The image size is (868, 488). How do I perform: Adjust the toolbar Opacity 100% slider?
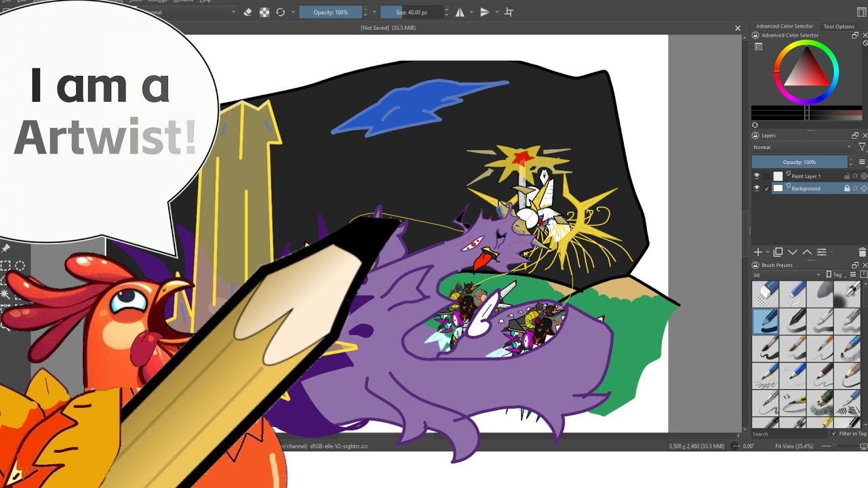click(330, 12)
